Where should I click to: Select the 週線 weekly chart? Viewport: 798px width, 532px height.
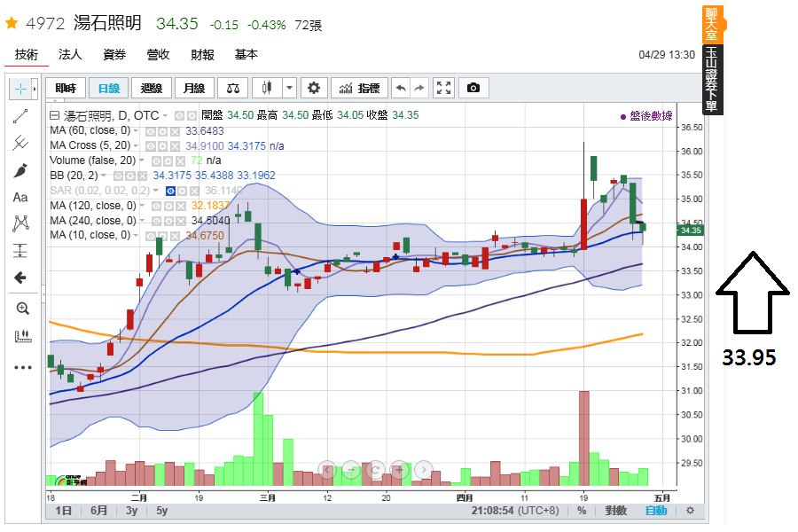(151, 88)
